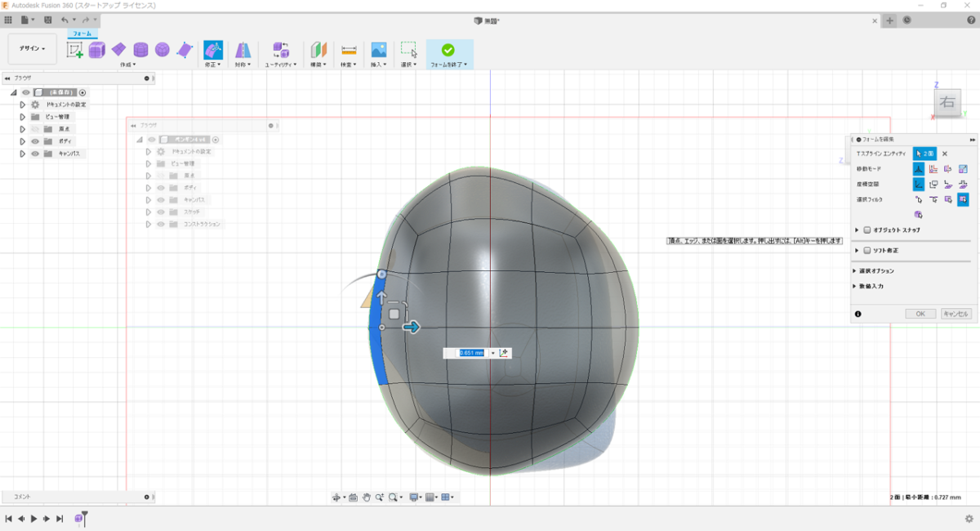Undo the last action
The image size is (980, 531).
[x=65, y=20]
